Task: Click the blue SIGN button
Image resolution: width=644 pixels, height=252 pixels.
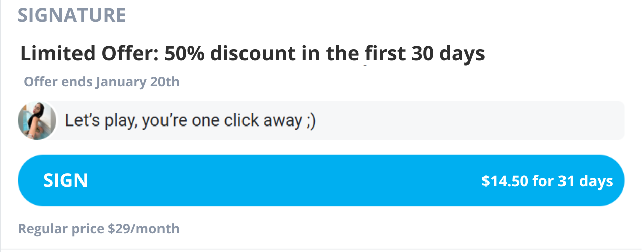Action: (321, 180)
